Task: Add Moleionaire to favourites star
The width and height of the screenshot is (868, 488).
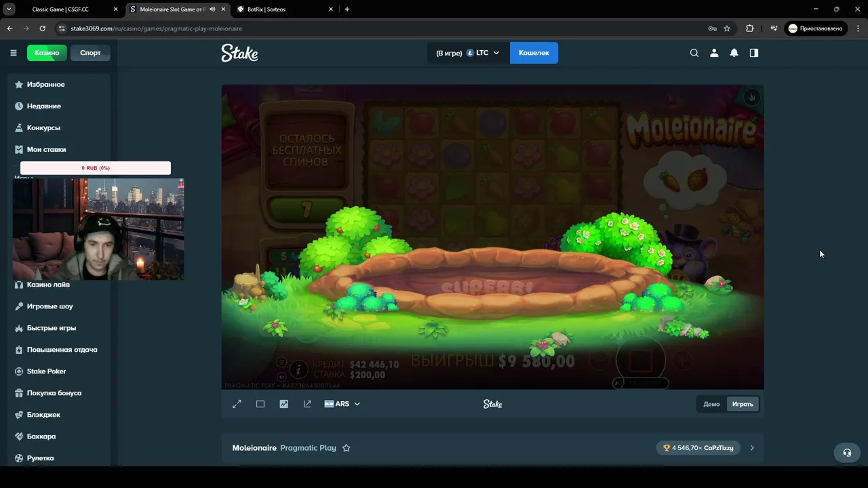Action: click(347, 448)
